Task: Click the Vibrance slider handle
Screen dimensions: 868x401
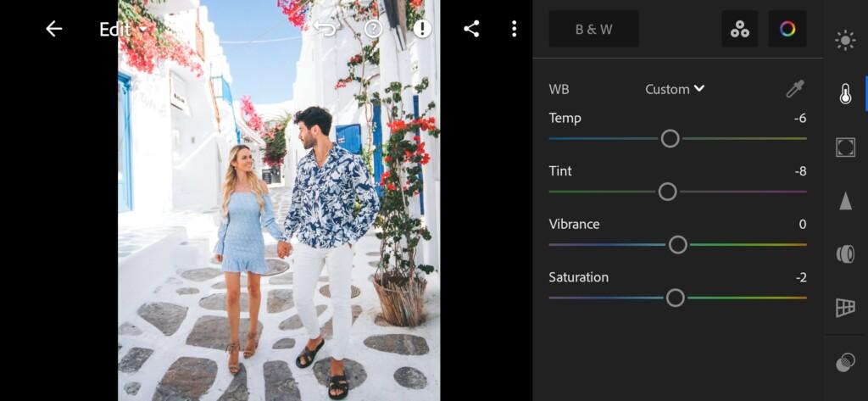Action: click(677, 245)
